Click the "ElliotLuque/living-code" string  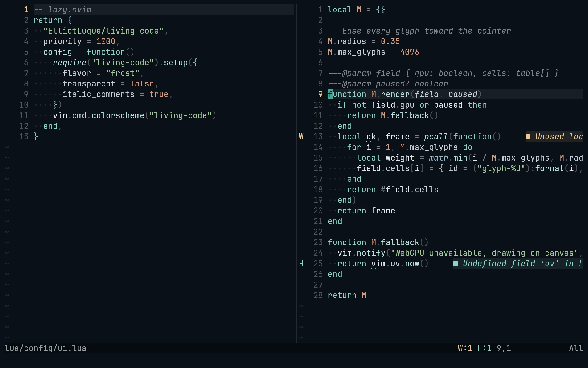click(x=103, y=31)
